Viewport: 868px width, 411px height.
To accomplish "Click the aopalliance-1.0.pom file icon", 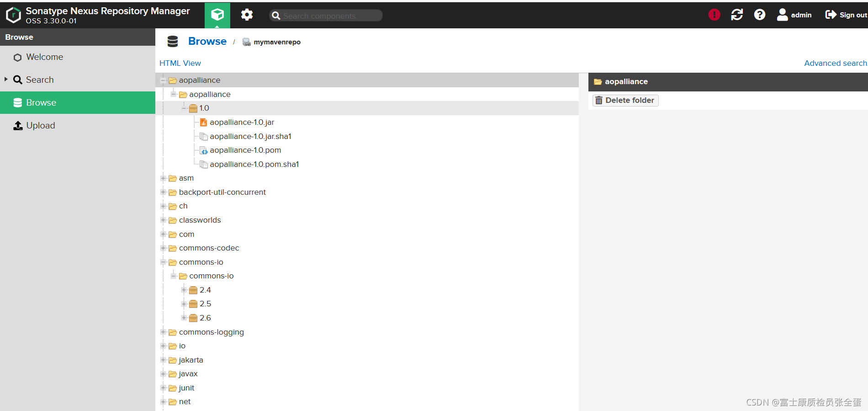I will click(x=204, y=150).
